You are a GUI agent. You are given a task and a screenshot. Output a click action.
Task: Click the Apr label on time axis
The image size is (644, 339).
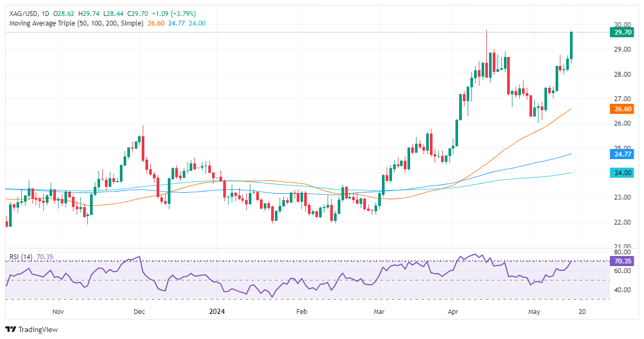[453, 311]
